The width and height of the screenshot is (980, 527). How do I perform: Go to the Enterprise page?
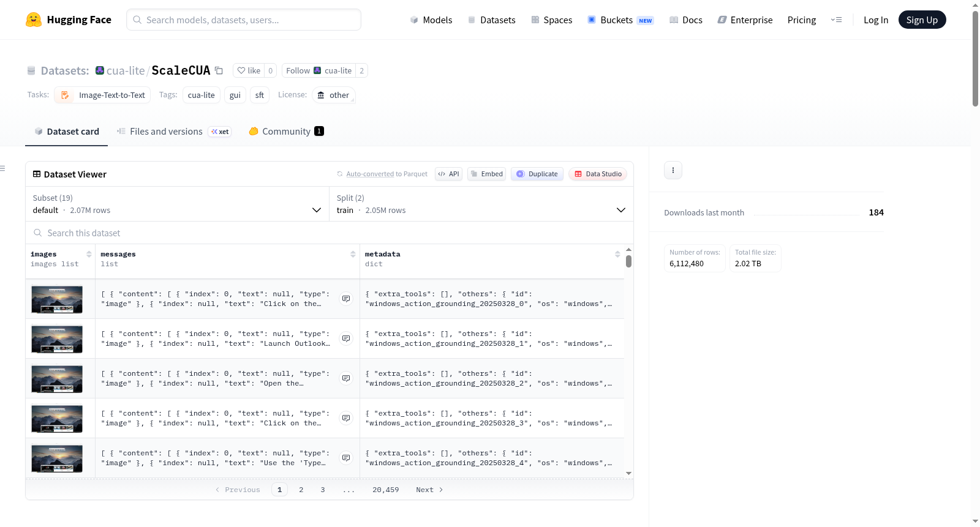click(745, 20)
